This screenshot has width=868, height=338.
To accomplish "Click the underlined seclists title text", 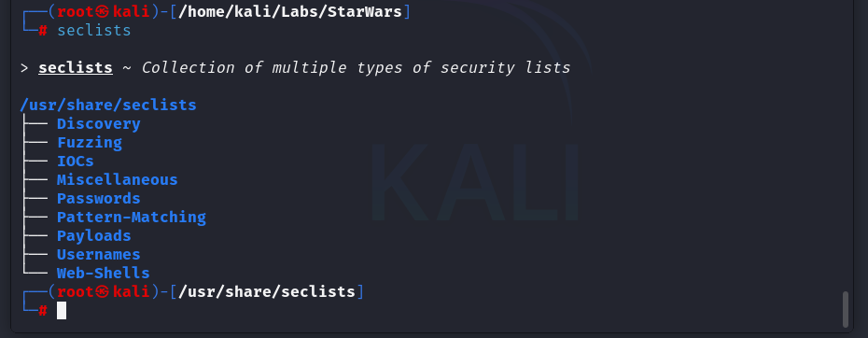I will pyautogui.click(x=76, y=67).
